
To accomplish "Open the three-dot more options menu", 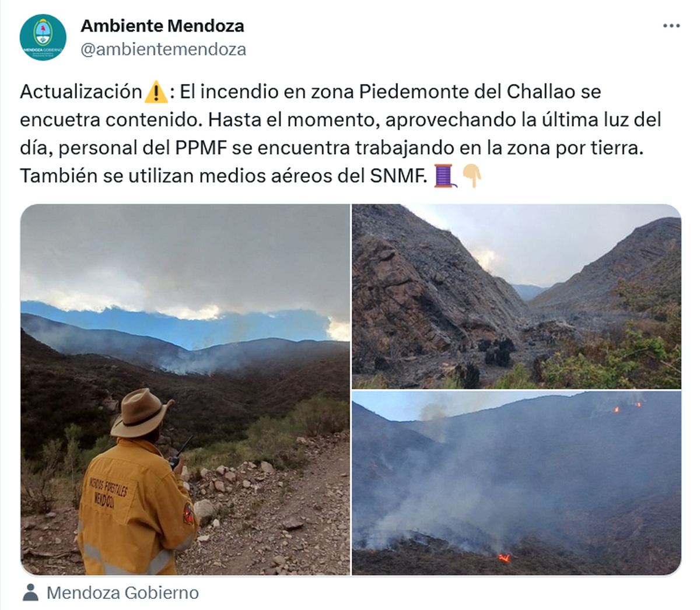I will click(671, 26).
